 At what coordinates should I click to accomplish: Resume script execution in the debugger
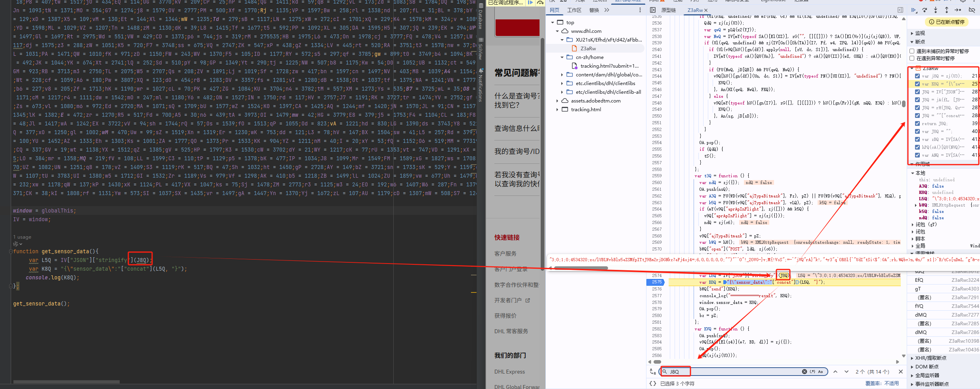click(x=913, y=10)
